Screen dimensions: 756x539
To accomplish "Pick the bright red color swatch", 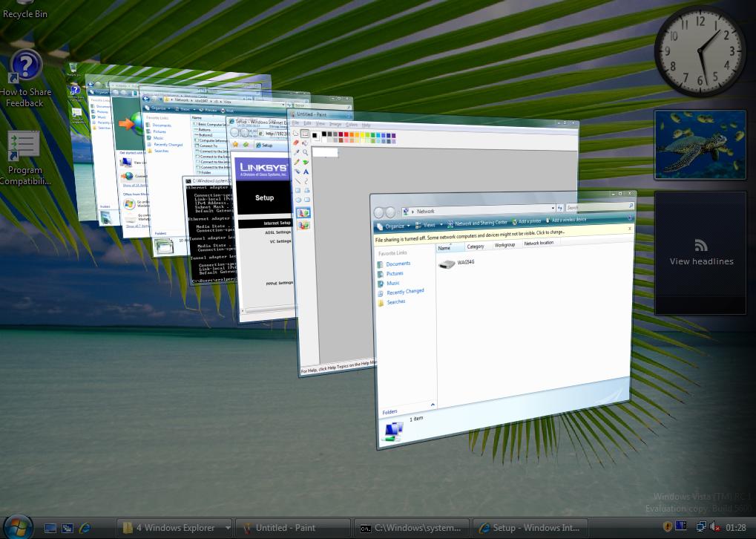I will [x=346, y=134].
